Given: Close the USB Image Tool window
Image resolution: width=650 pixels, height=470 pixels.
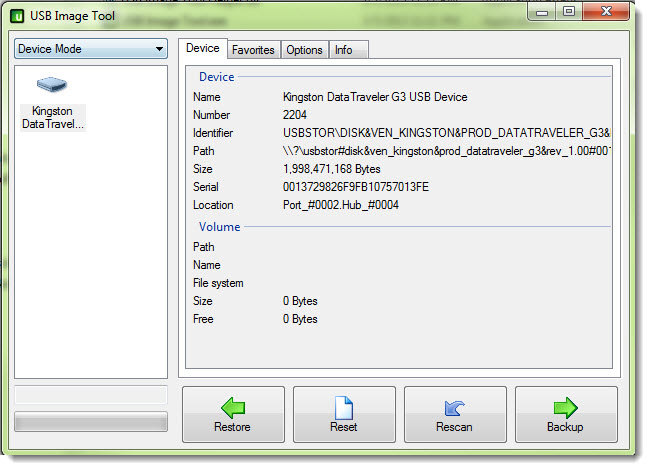Looking at the screenshot, I should coord(606,12).
